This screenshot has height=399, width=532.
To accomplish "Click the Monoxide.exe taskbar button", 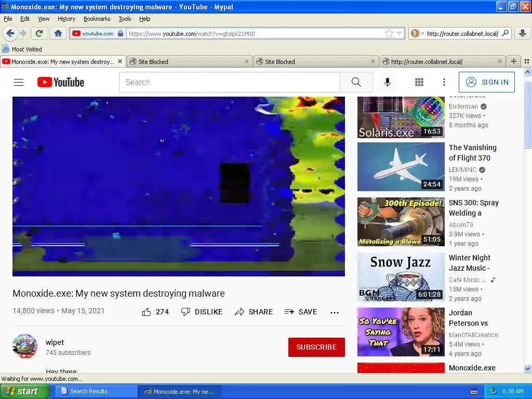I will click(180, 392).
